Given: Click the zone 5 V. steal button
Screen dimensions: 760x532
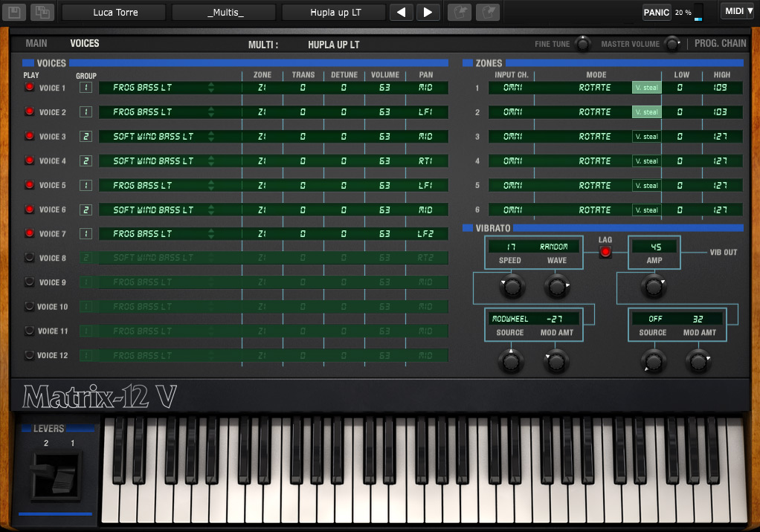Looking at the screenshot, I should [x=646, y=186].
